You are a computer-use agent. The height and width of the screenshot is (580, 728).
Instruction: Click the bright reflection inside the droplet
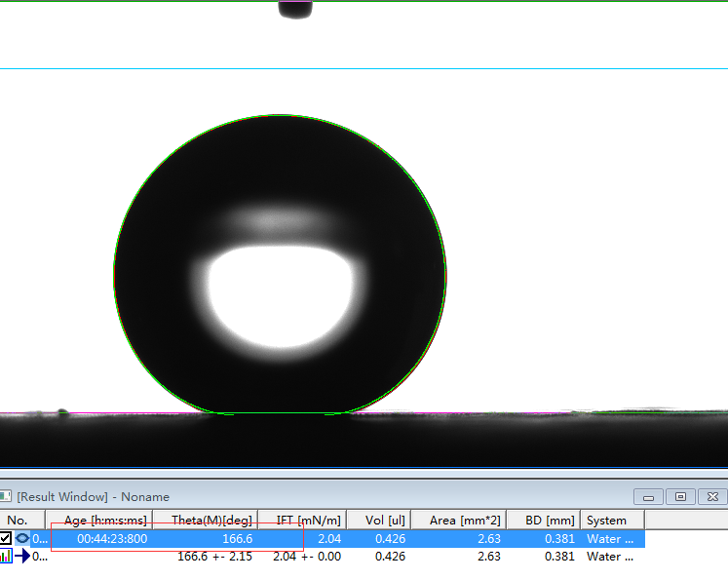(280, 297)
